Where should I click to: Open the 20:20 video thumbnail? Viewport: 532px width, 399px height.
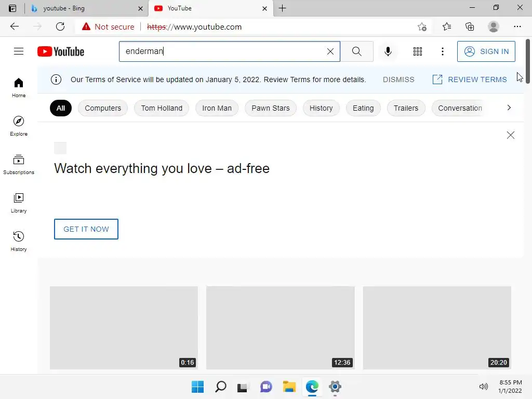tap(437, 327)
